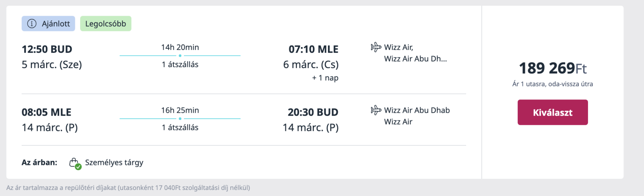Click the airplane icon beside Wizz Air Abu Dhab return
The image size is (644, 196).
click(x=376, y=110)
